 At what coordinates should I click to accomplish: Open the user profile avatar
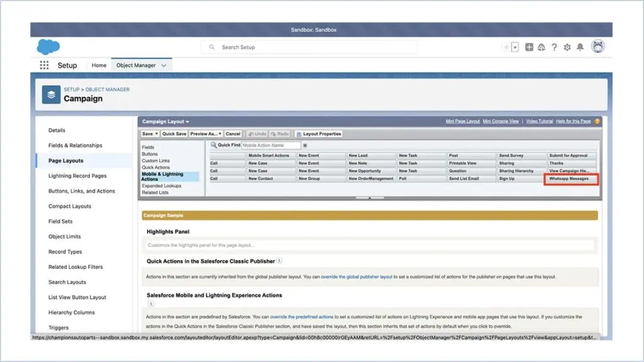597,47
